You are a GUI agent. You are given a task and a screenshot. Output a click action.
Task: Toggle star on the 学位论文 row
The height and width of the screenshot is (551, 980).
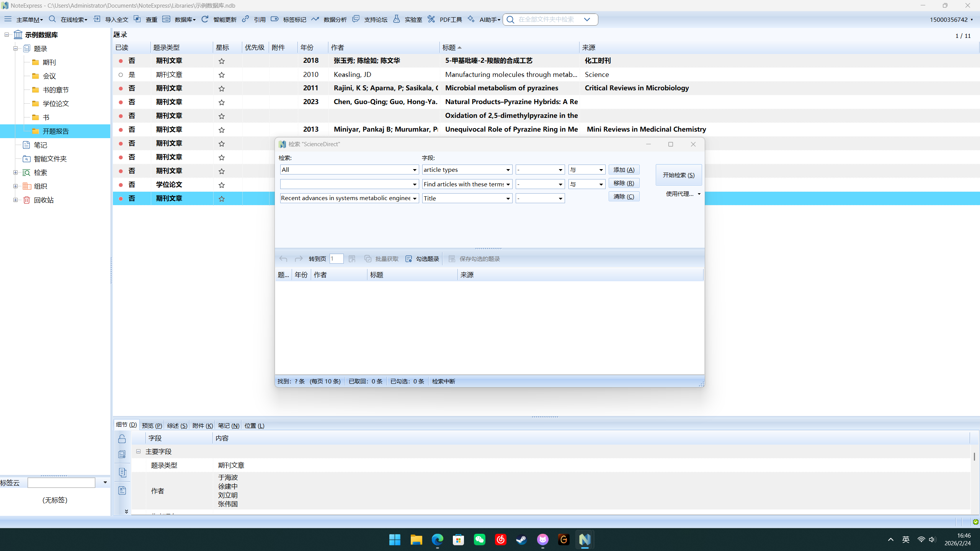pos(222,185)
